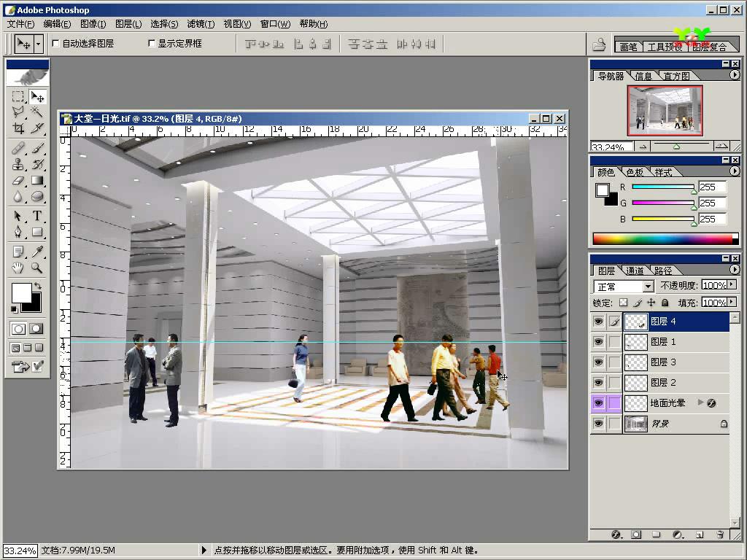The image size is (747, 560).
Task: Select the Hand tool
Action: [18, 268]
